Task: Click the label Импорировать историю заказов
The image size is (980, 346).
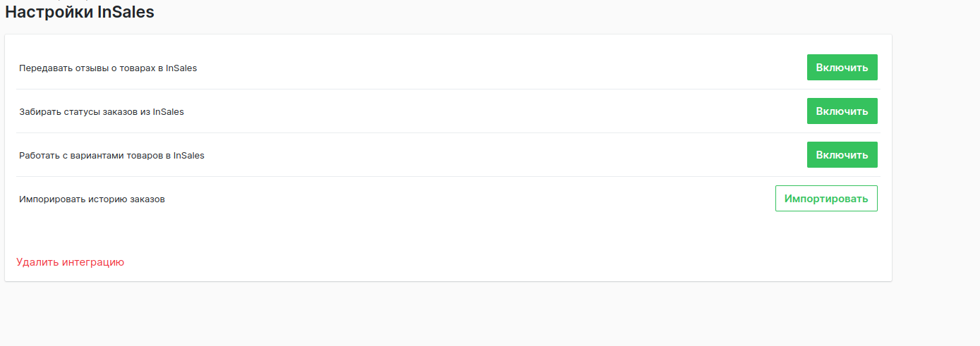Action: pyautogui.click(x=92, y=199)
